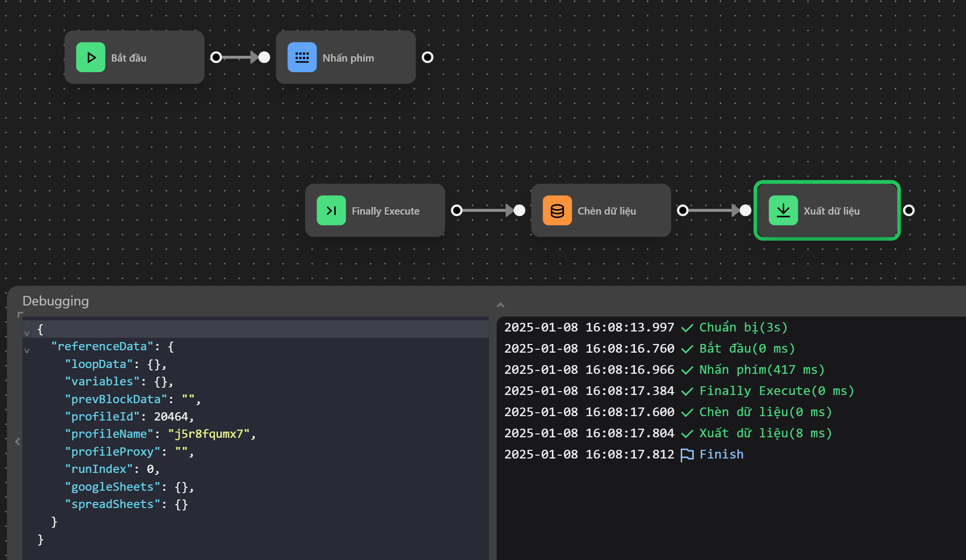
Task: Click the green play icon on Bắt đầu node
Action: [x=90, y=58]
